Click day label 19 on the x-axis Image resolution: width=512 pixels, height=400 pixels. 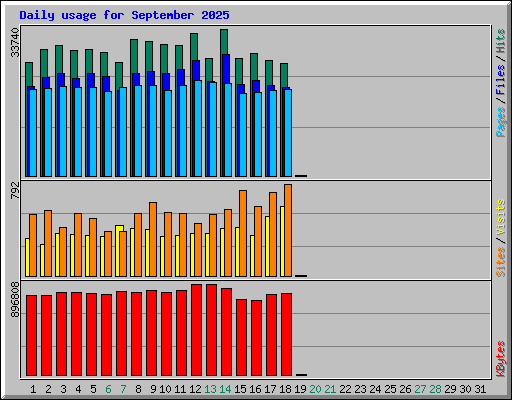(x=300, y=389)
